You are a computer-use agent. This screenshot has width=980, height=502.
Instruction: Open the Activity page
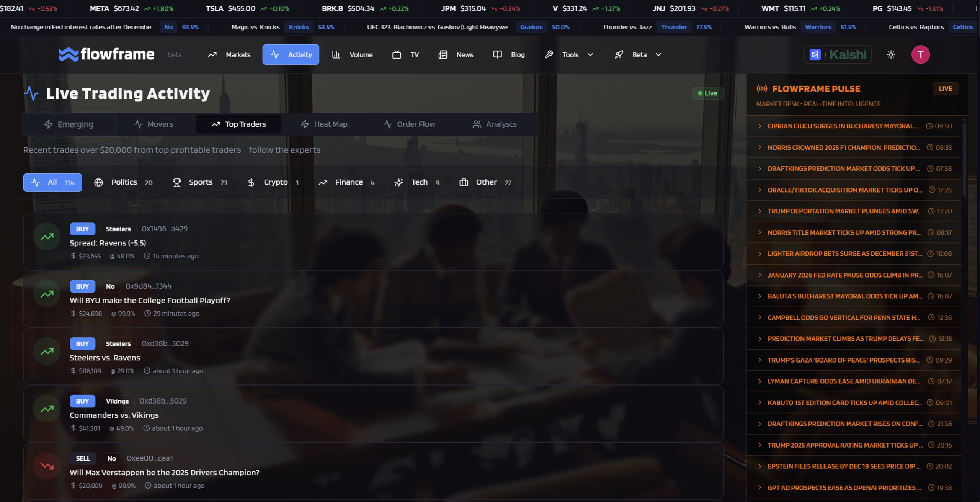click(x=291, y=54)
